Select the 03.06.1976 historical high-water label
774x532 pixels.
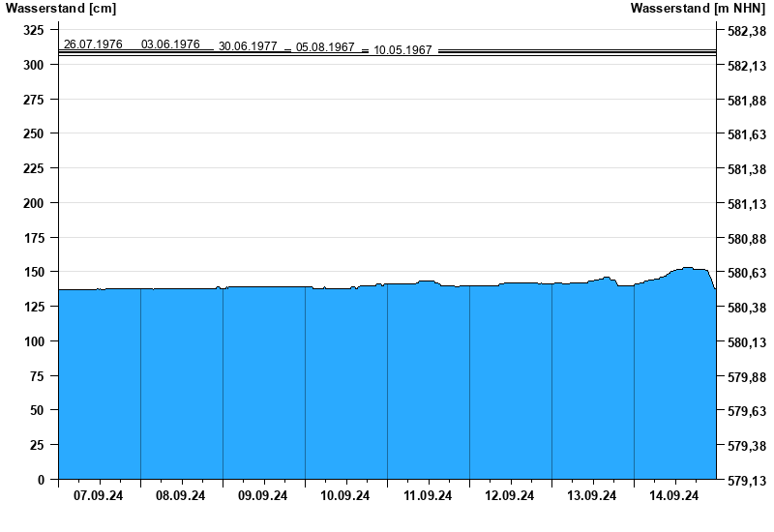[x=170, y=44]
